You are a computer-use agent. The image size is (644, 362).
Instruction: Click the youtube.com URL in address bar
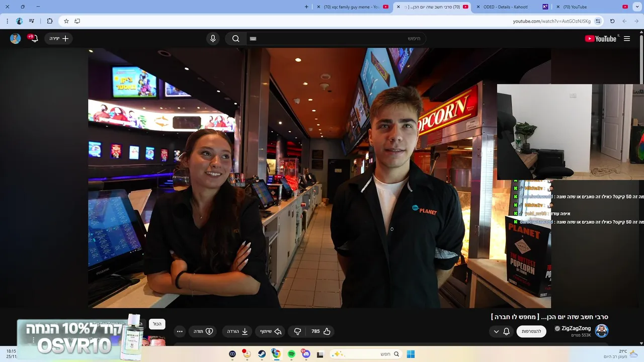pyautogui.click(x=551, y=21)
